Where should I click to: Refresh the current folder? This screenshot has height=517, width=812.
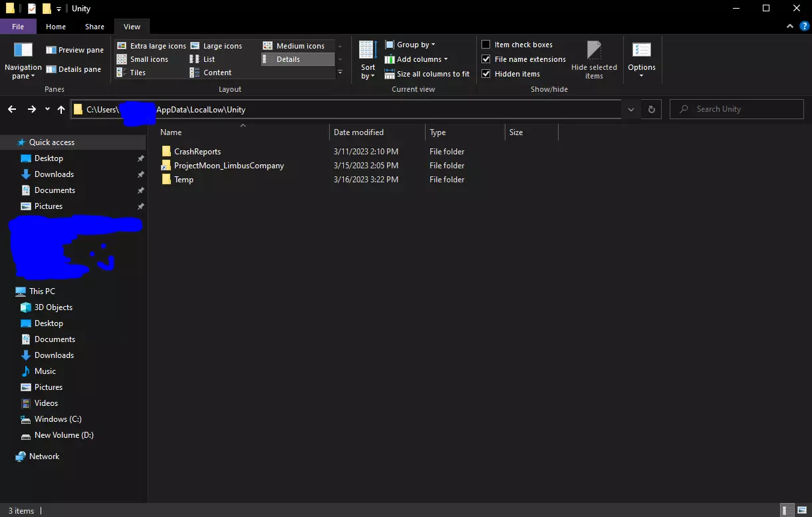click(652, 109)
